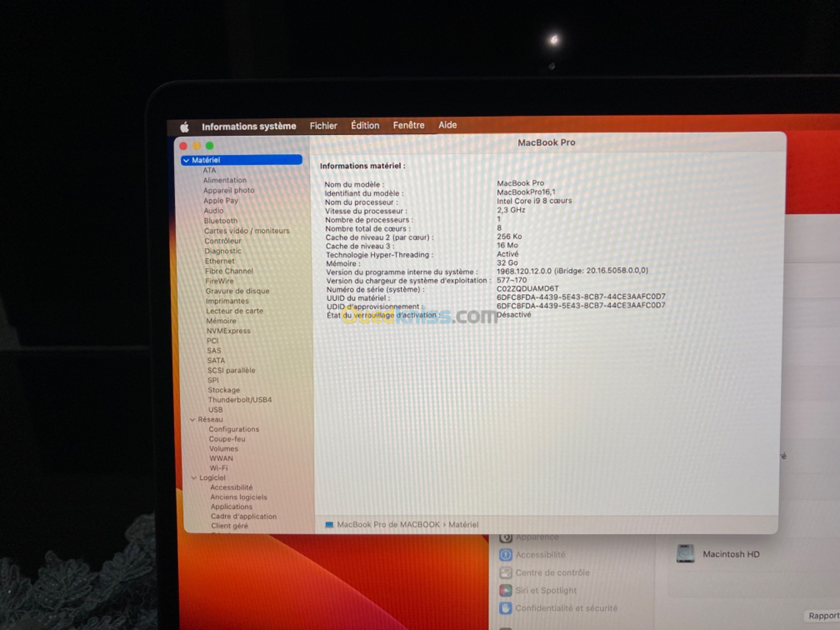Screen dimensions: 840x630
Task: Select FireWire in the sidebar
Action: coord(219,281)
